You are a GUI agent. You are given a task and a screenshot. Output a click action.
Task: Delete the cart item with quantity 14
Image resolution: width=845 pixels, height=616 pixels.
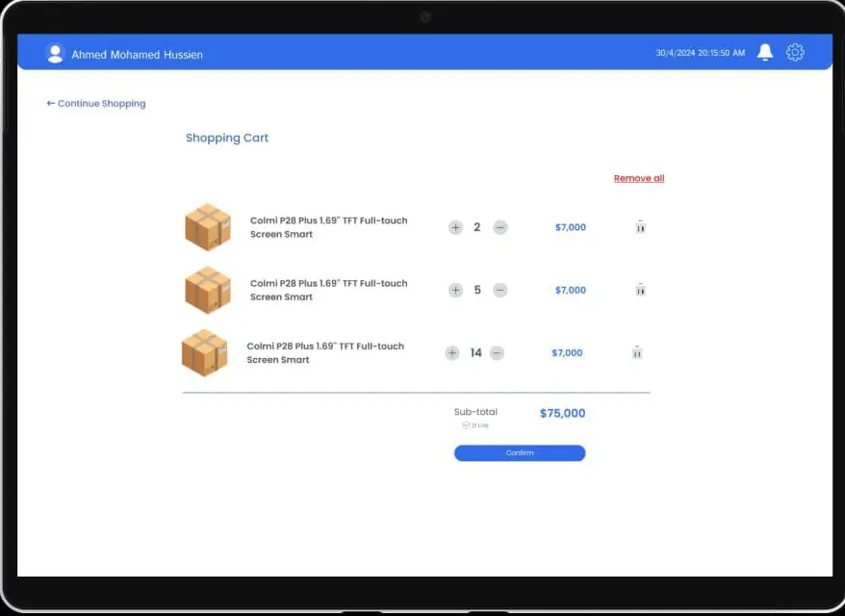(637, 352)
